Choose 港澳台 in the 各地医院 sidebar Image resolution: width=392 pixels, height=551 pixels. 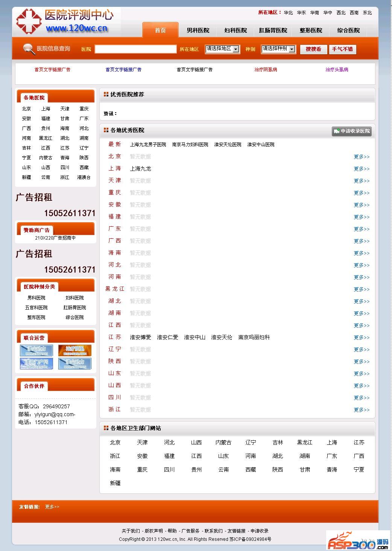[x=84, y=177]
